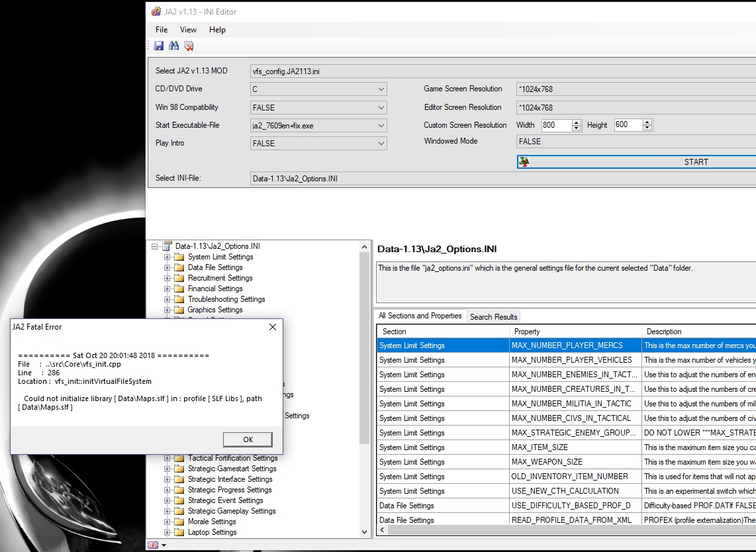Click the Strategic Gameplay Settings folder icon

pyautogui.click(x=179, y=511)
